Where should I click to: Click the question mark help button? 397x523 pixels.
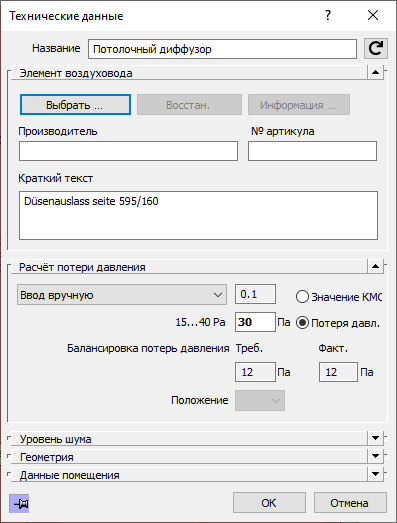pos(328,15)
